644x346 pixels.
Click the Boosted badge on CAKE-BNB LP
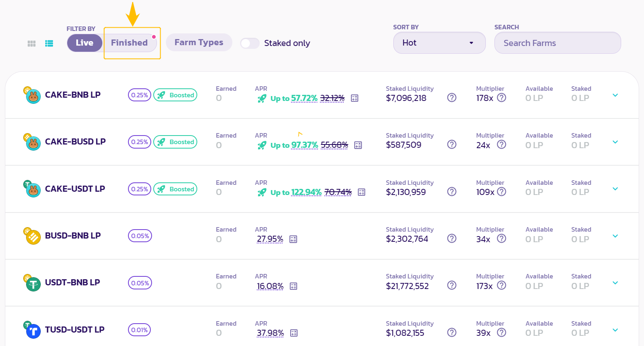(x=175, y=95)
